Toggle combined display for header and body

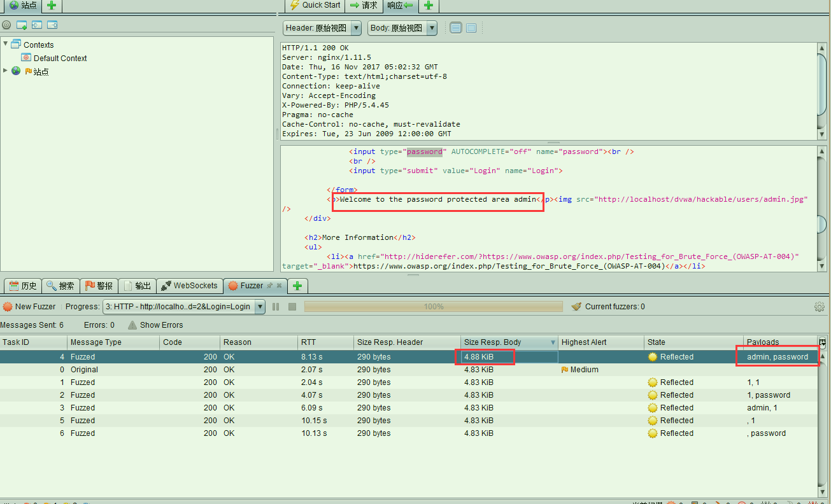tap(471, 28)
